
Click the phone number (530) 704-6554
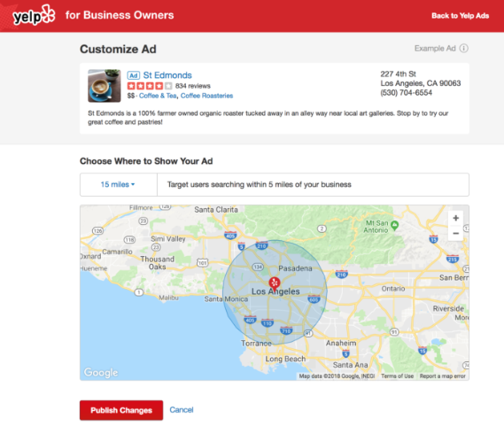(x=407, y=93)
